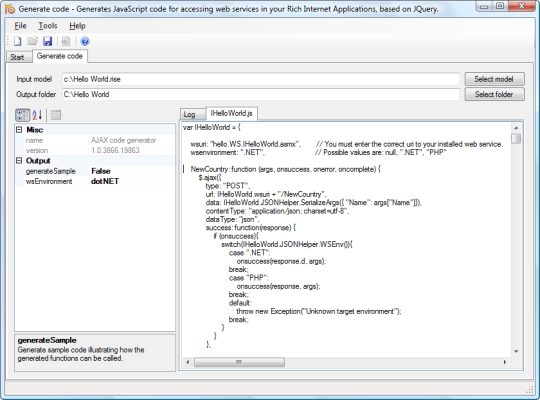The image size is (540, 400).
Task: Collapse the Output property category
Action: point(19,161)
